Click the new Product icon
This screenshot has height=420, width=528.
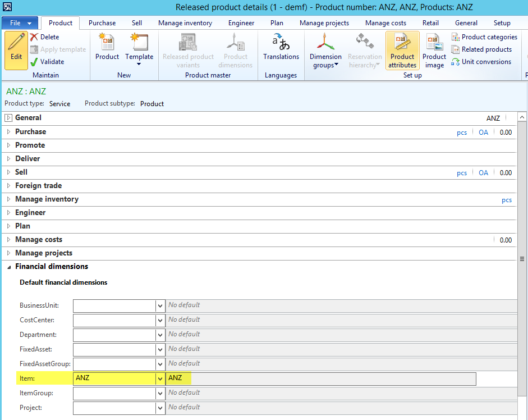coord(107,44)
